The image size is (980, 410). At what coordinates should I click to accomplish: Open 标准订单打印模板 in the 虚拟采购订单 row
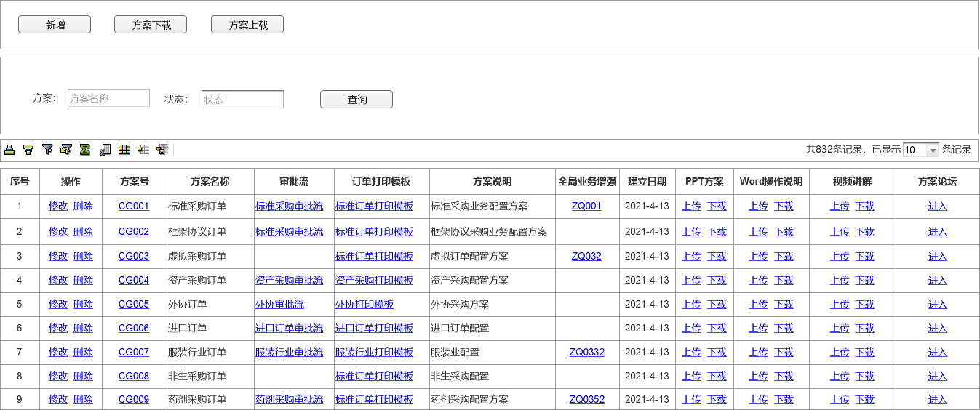(374, 257)
